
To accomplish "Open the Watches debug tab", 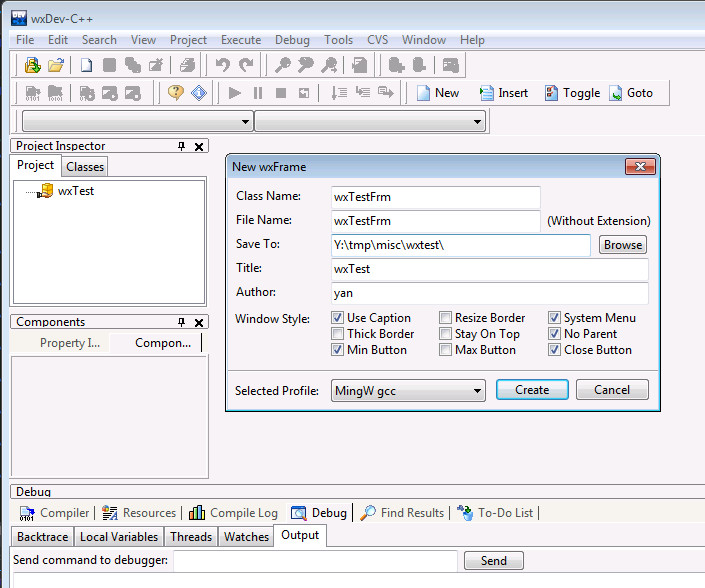I will (x=246, y=537).
